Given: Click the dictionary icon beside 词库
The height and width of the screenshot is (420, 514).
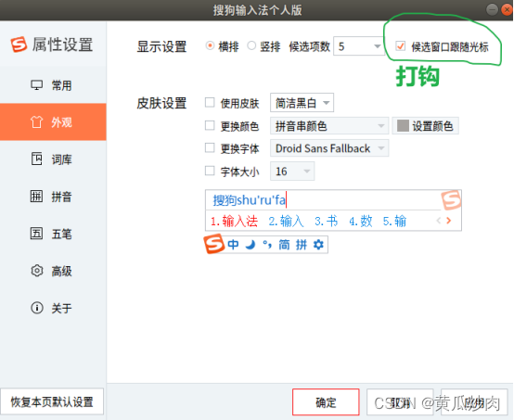Looking at the screenshot, I should (36, 159).
